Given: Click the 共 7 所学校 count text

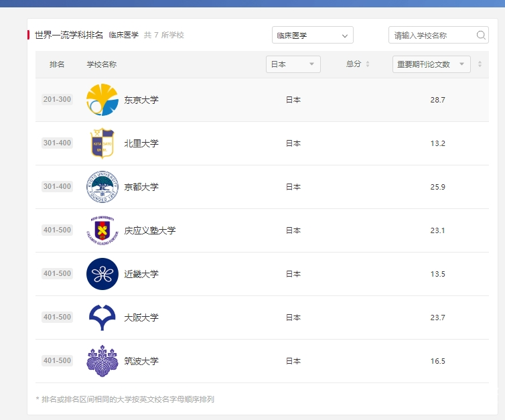Looking at the screenshot, I should (x=164, y=35).
